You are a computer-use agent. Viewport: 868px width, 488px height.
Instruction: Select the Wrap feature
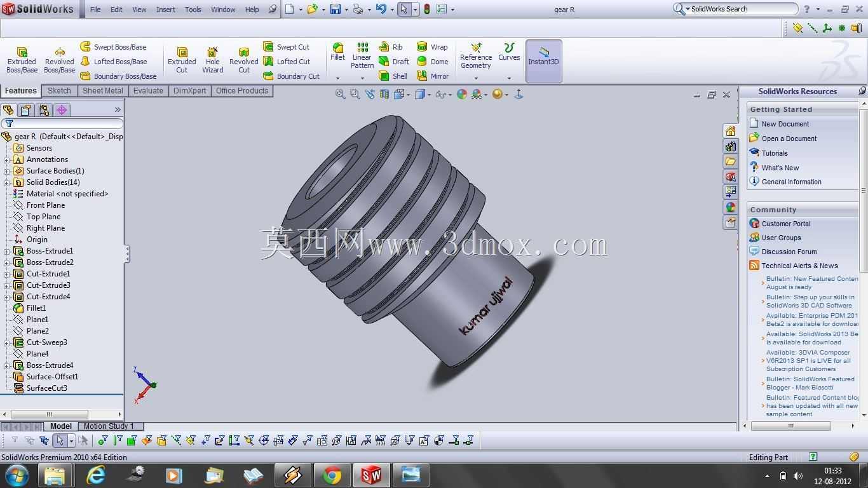[432, 47]
